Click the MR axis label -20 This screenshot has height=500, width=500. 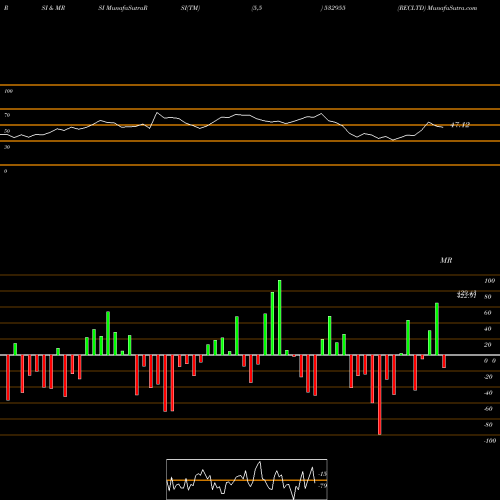coord(488,377)
